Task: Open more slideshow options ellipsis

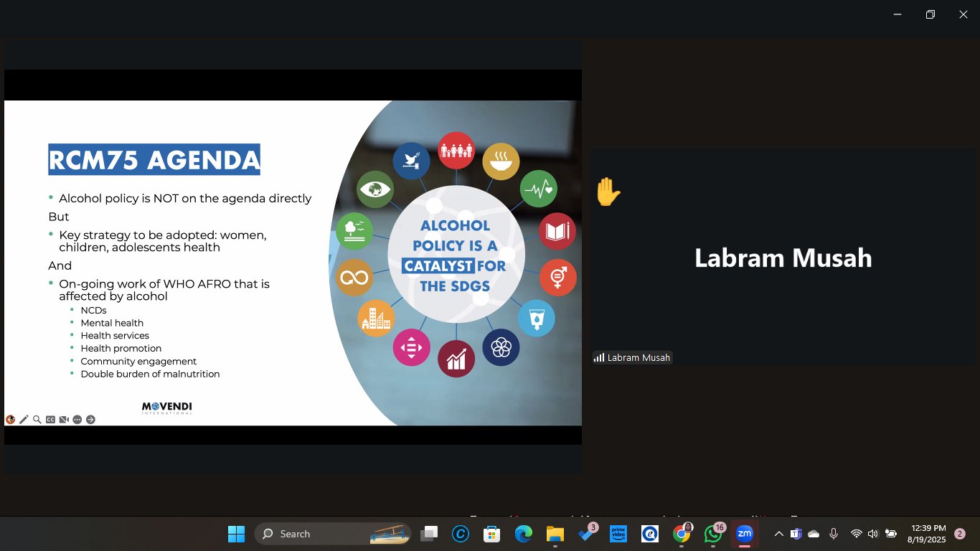Action: click(x=77, y=420)
